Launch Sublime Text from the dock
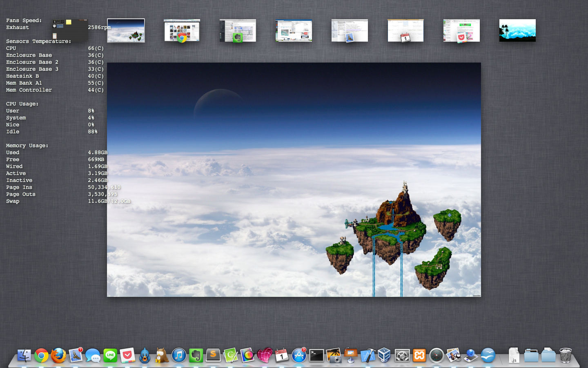Image resolution: width=588 pixels, height=368 pixels. pyautogui.click(x=213, y=355)
